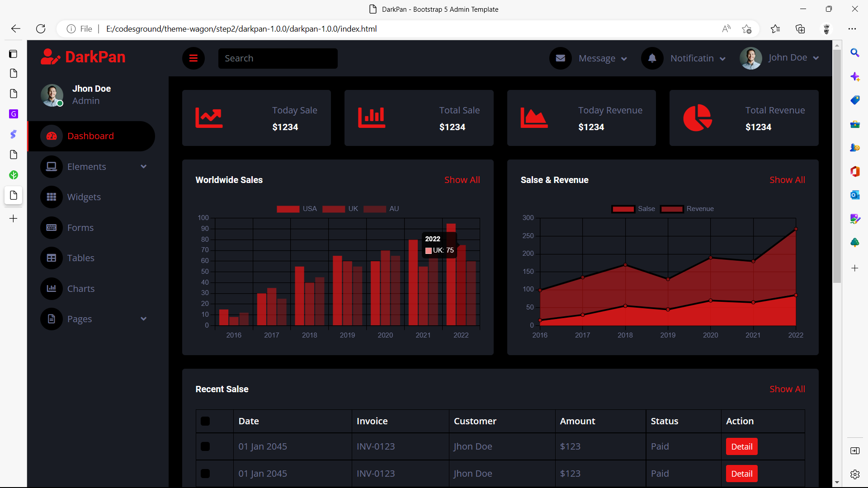Click the John Doe navbar avatar
The height and width of the screenshot is (488, 868).
[x=751, y=58]
